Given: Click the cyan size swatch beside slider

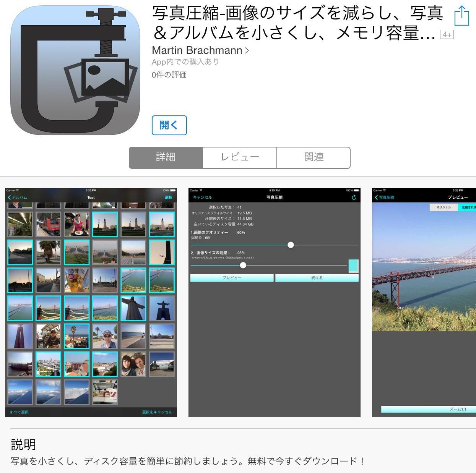Looking at the screenshot, I should click(353, 266).
